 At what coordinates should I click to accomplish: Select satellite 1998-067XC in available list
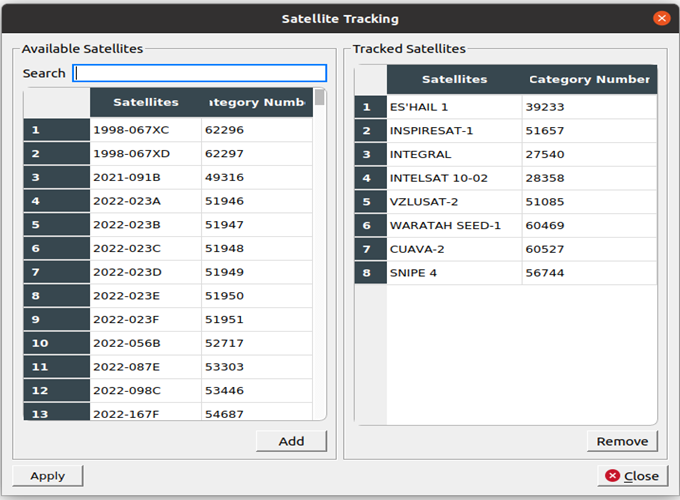pos(145,130)
